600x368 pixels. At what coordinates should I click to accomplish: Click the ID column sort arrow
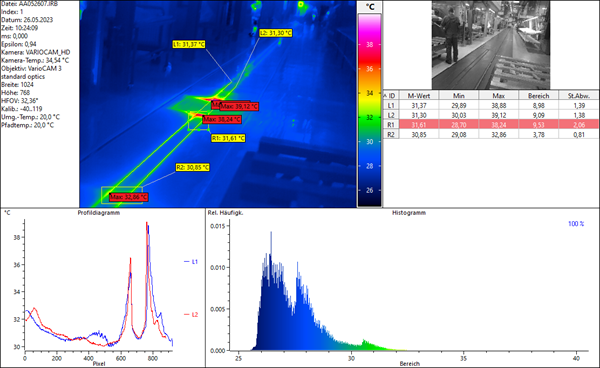[x=385, y=96]
